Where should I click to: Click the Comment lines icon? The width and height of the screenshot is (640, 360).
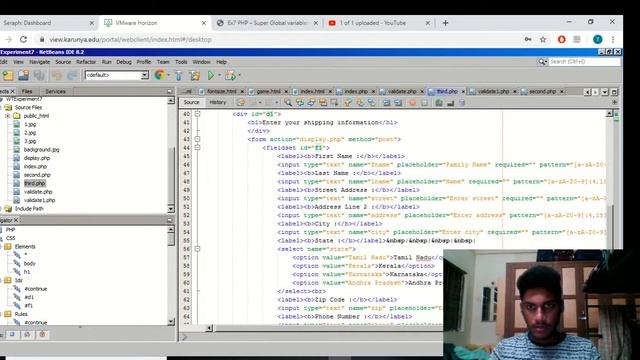coord(439,102)
